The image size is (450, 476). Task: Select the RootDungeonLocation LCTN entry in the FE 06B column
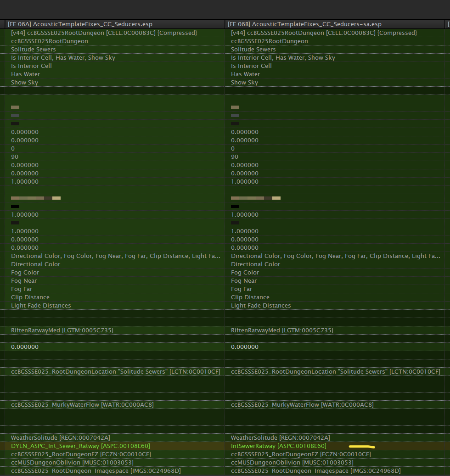(x=335, y=372)
